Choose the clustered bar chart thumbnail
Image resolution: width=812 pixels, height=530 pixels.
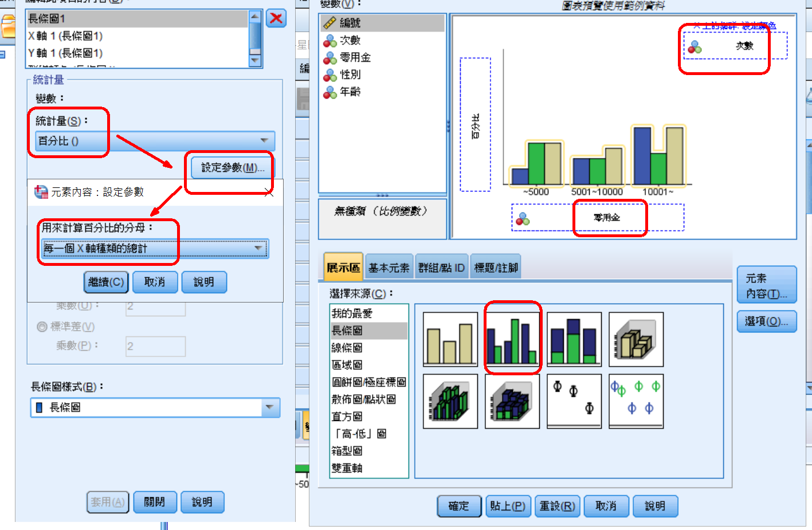(x=512, y=339)
